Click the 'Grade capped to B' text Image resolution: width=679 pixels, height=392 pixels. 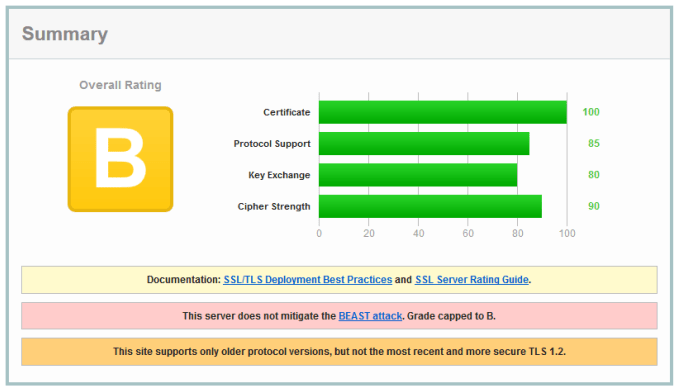(x=451, y=316)
